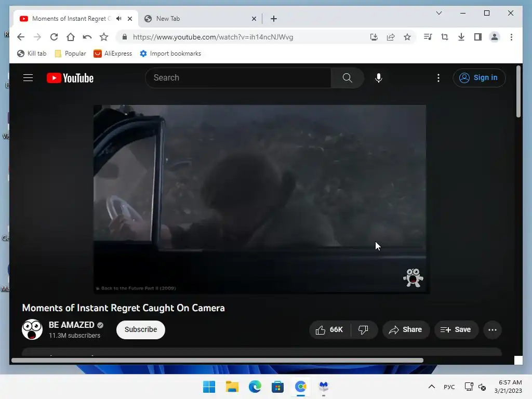
Task: Click the browser forward arrow
Action: pyautogui.click(x=37, y=37)
